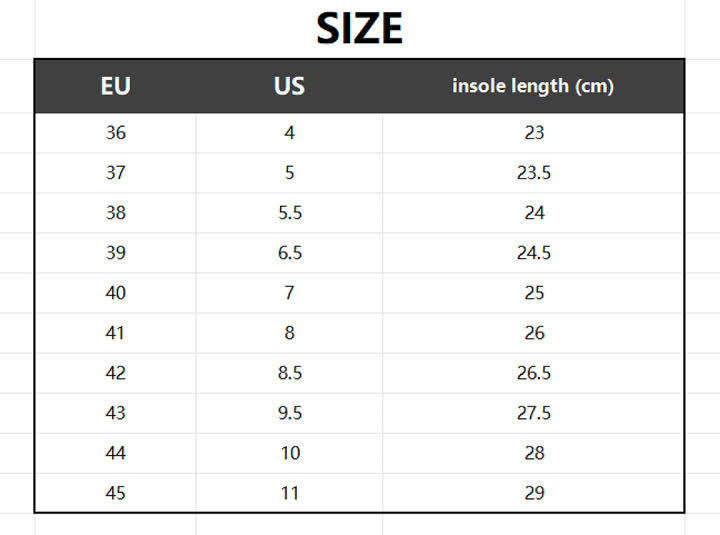Click the EU size 45 cell
Viewport: 720px width, 535px height.
click(x=116, y=493)
